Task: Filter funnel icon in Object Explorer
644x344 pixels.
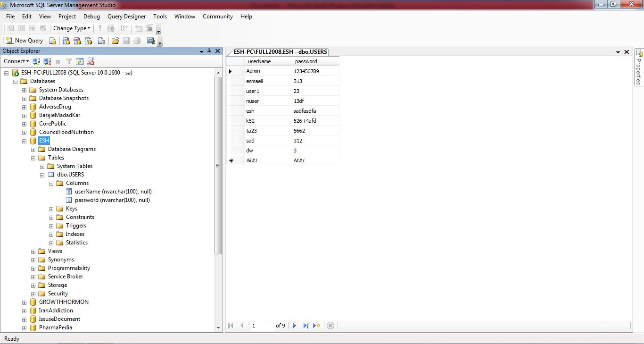Action: [69, 61]
